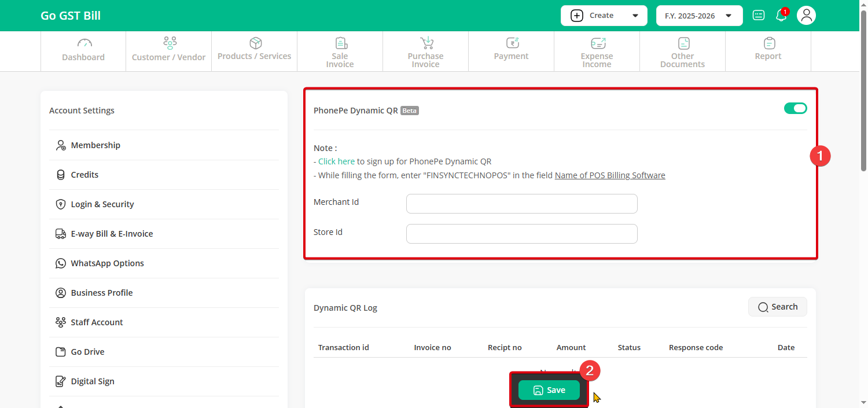Click the Save button
This screenshot has height=408, width=868.
click(549, 390)
